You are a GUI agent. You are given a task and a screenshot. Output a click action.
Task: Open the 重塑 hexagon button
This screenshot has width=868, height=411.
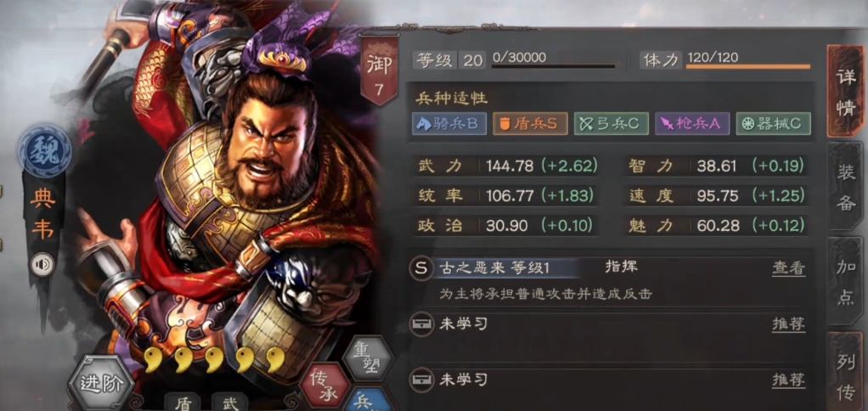[368, 358]
